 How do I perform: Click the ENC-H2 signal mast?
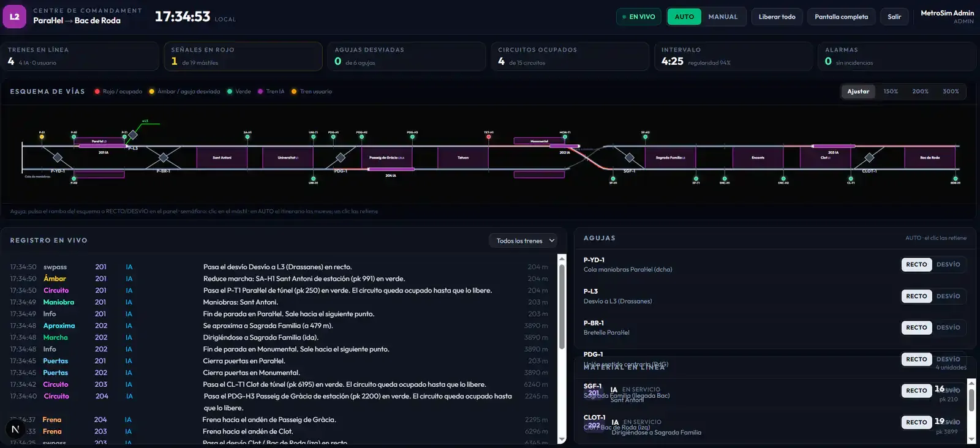(783, 179)
